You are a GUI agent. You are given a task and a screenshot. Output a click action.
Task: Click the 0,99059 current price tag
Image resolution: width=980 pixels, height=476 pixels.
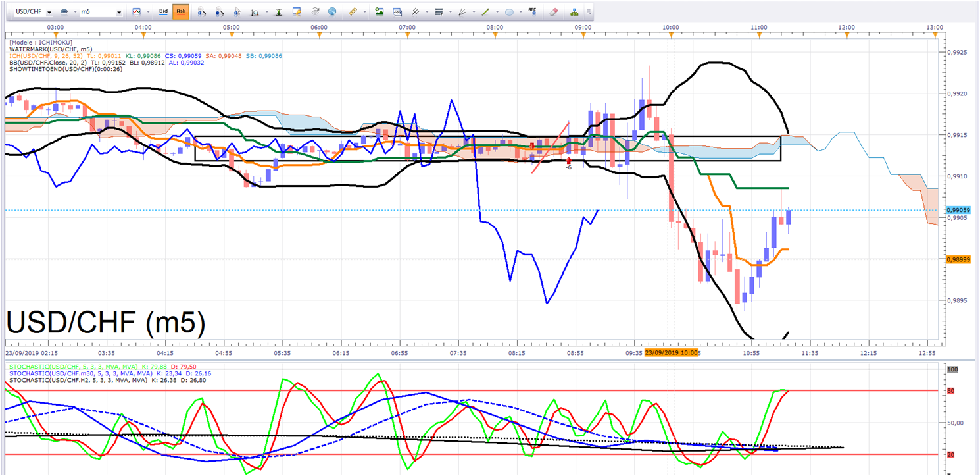click(x=958, y=210)
